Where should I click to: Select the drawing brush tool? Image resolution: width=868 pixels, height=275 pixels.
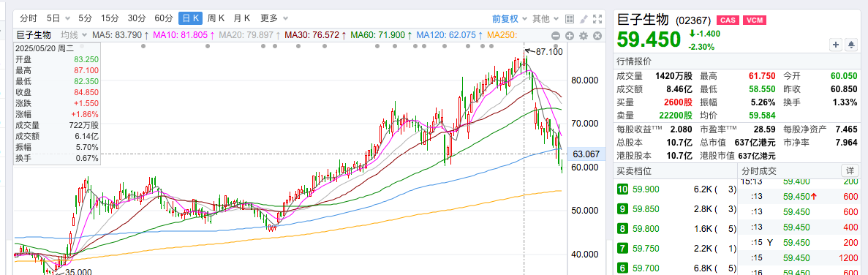pos(584,19)
